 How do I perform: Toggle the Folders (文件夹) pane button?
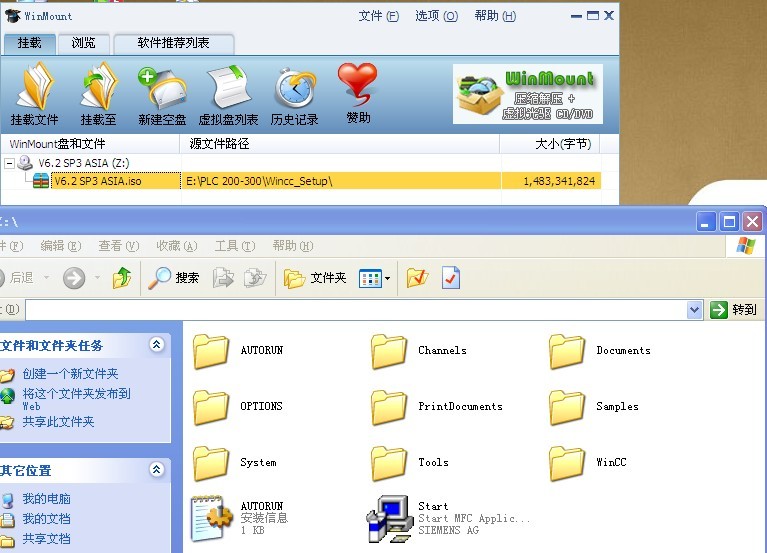[315, 278]
